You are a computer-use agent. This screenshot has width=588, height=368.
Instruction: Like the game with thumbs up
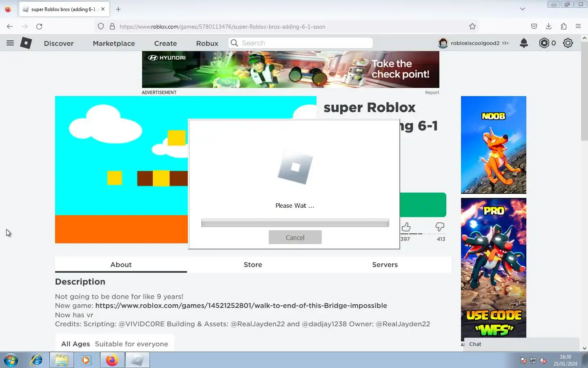[406, 227]
